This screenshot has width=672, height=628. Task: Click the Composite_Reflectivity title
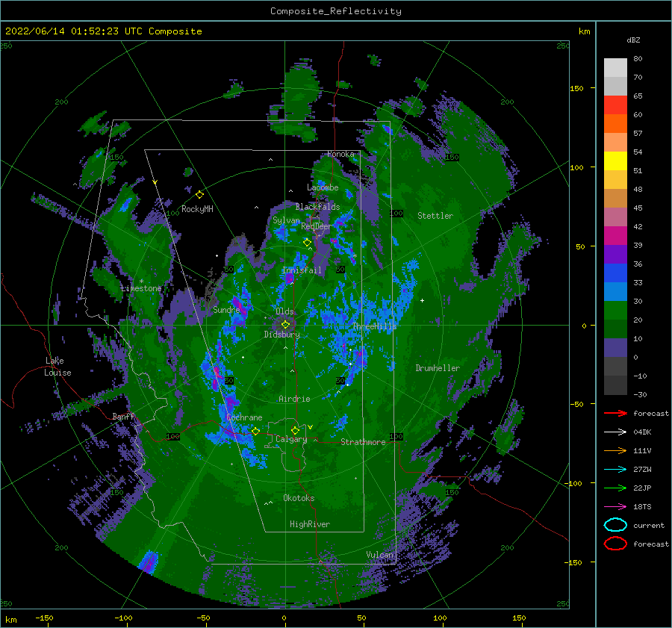[x=336, y=11]
